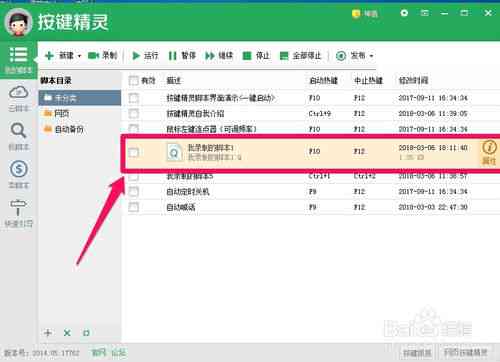
Task: Open the 官网 link in status bar
Action: click(99, 352)
